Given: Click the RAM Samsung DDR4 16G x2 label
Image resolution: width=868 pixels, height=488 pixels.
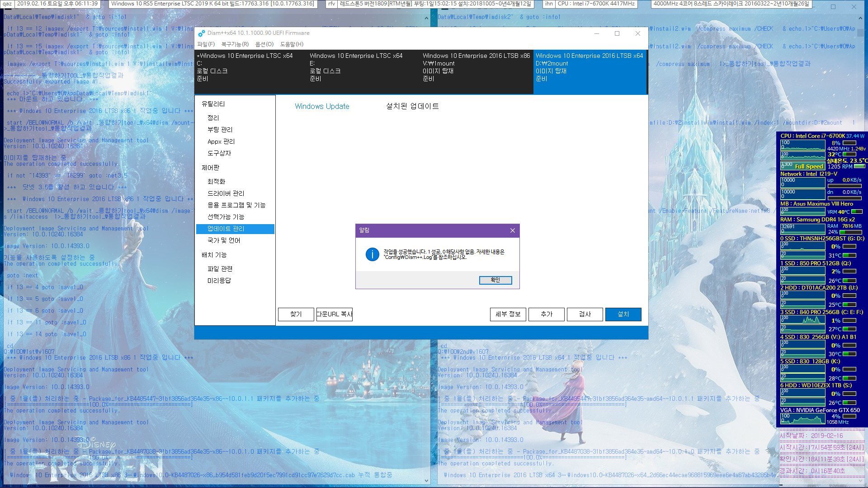Looking at the screenshot, I should tap(817, 220).
